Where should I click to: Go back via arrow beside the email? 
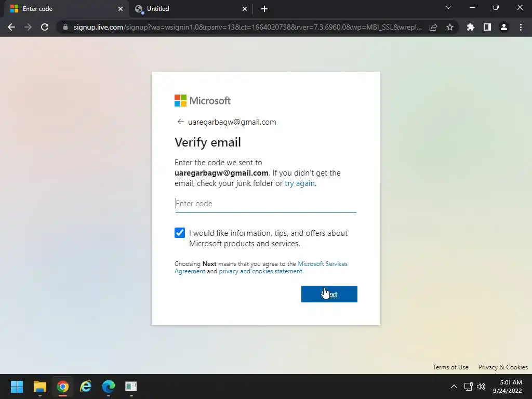click(x=180, y=122)
